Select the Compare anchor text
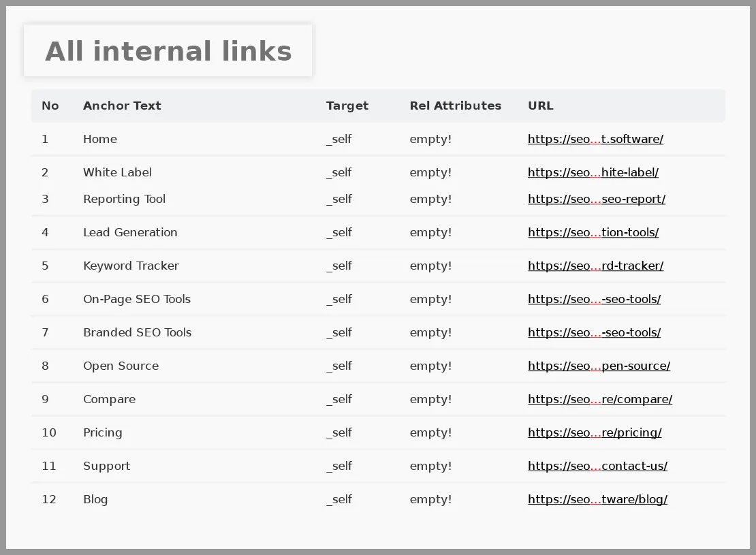 pos(109,399)
